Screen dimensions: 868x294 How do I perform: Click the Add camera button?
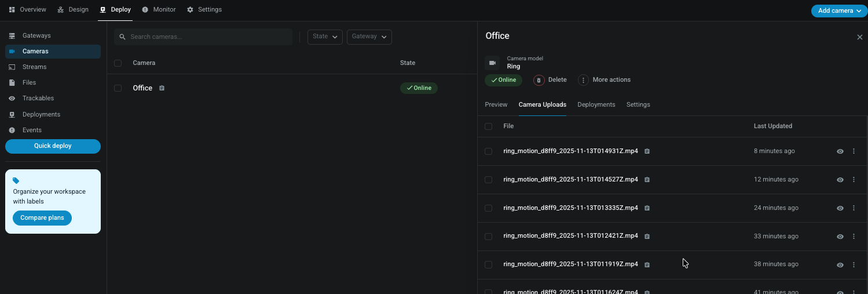839,10
